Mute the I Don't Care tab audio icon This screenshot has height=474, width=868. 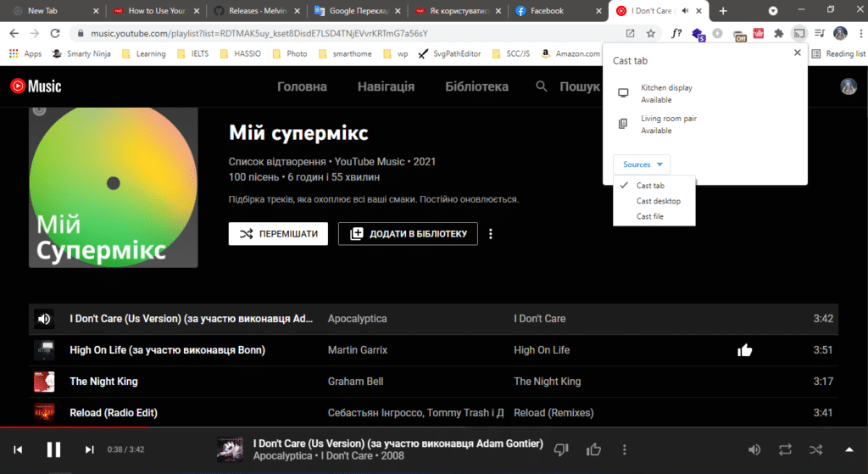[x=685, y=10]
